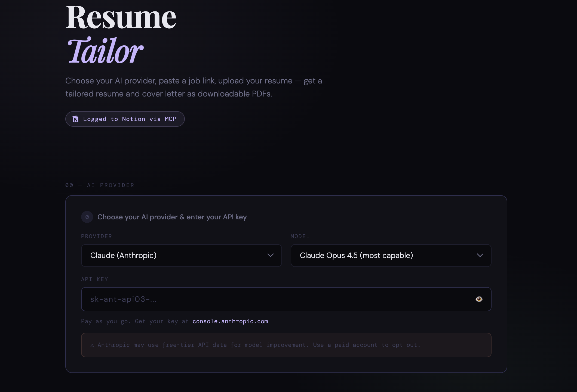Click the eye icon in the API key field
Viewport: 577px width, 392px height.
click(479, 299)
